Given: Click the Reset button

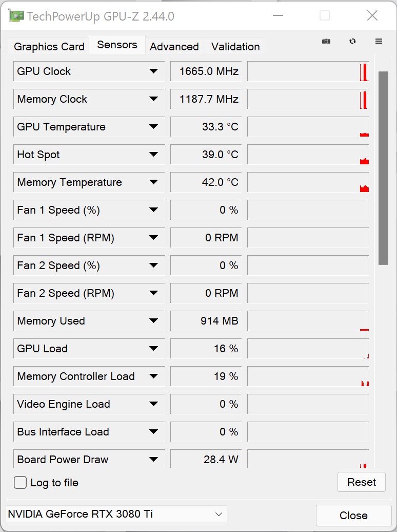Looking at the screenshot, I should tap(362, 482).
